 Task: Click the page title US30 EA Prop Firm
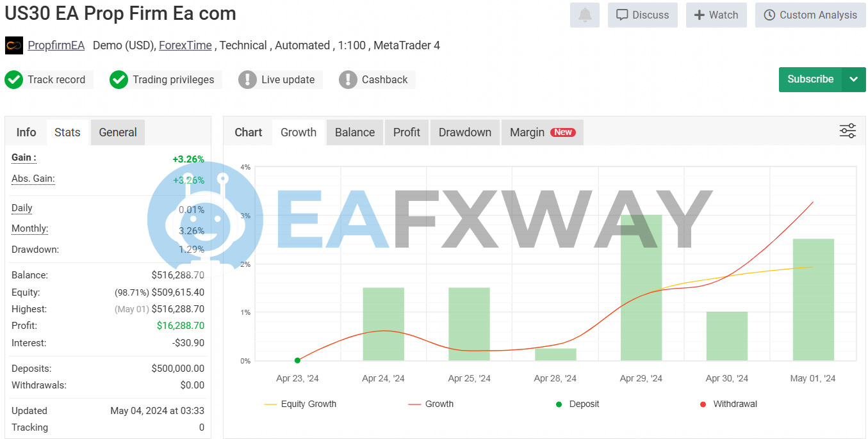tap(120, 13)
